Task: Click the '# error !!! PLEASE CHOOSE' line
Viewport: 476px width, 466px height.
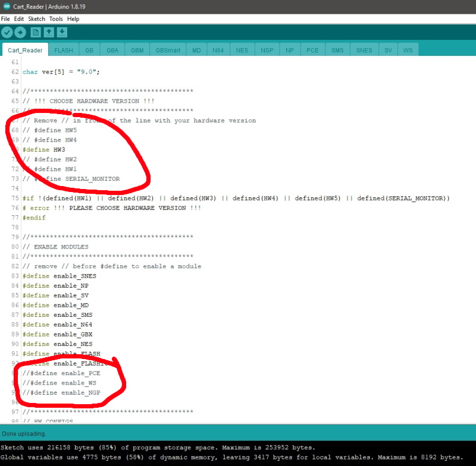Action: tap(112, 207)
